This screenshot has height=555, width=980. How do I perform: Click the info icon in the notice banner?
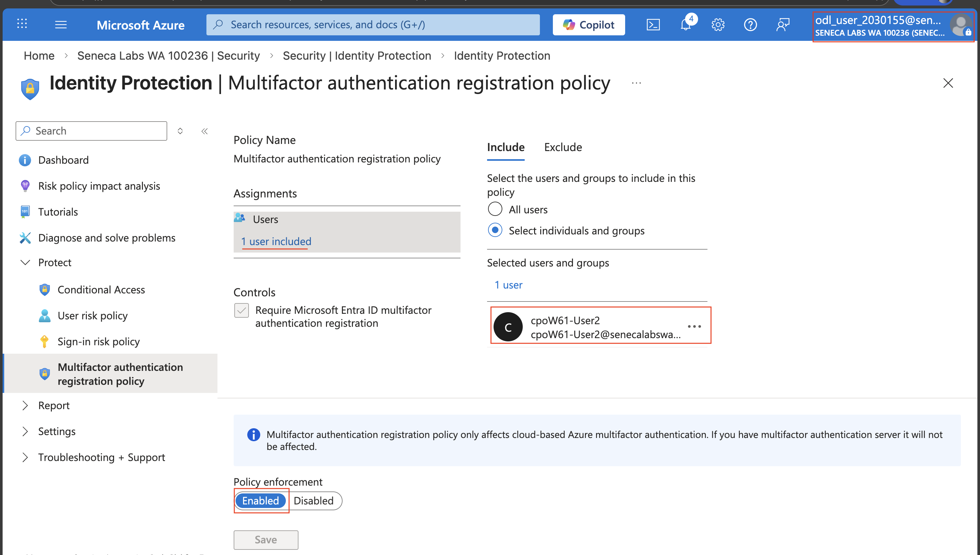click(x=253, y=434)
